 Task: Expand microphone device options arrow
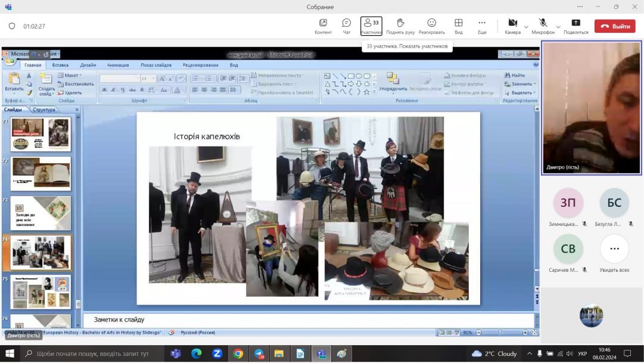(x=558, y=27)
